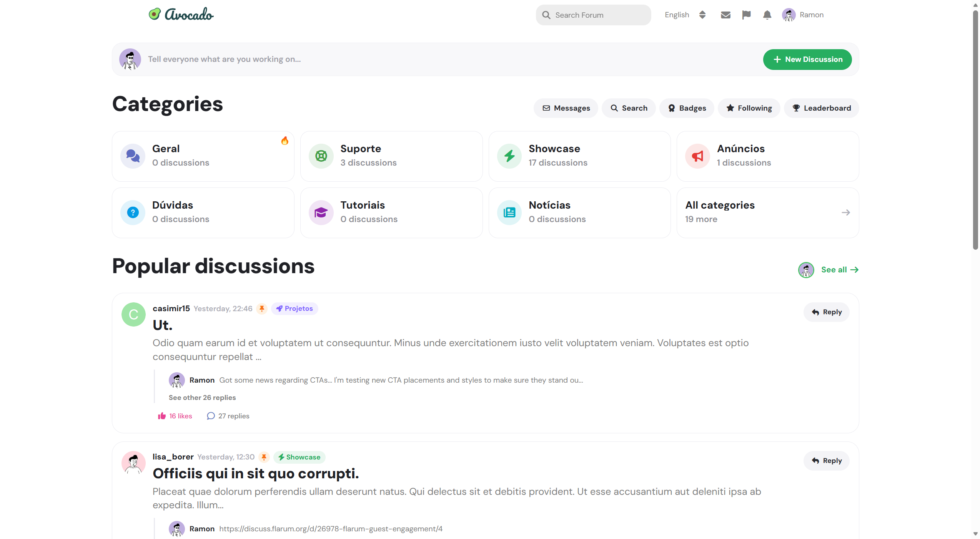Click the pin icon on lisa_borer's discussion

(x=264, y=457)
